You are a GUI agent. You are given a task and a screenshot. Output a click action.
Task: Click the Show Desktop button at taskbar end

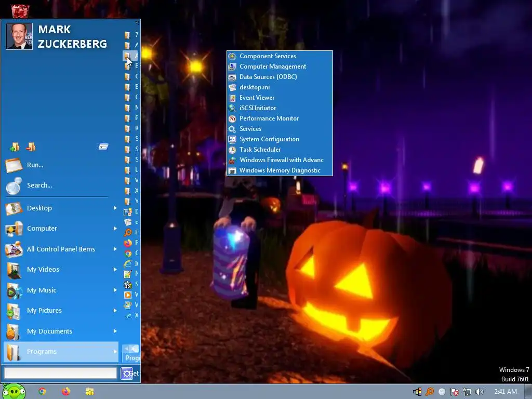[528, 392]
